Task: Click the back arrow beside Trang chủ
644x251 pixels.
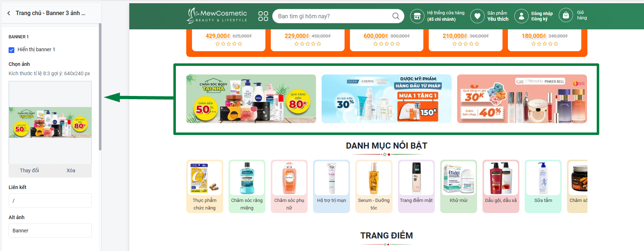Action: tap(9, 13)
